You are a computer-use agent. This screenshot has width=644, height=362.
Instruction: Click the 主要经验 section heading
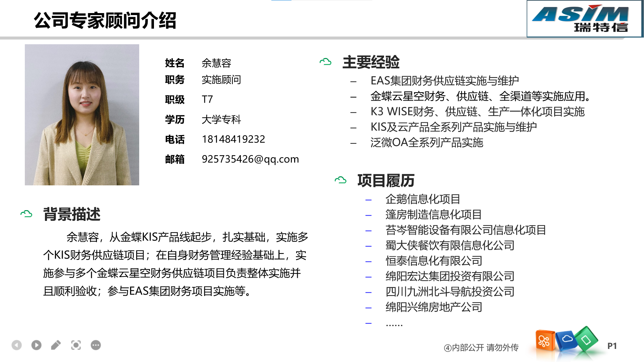[371, 62]
